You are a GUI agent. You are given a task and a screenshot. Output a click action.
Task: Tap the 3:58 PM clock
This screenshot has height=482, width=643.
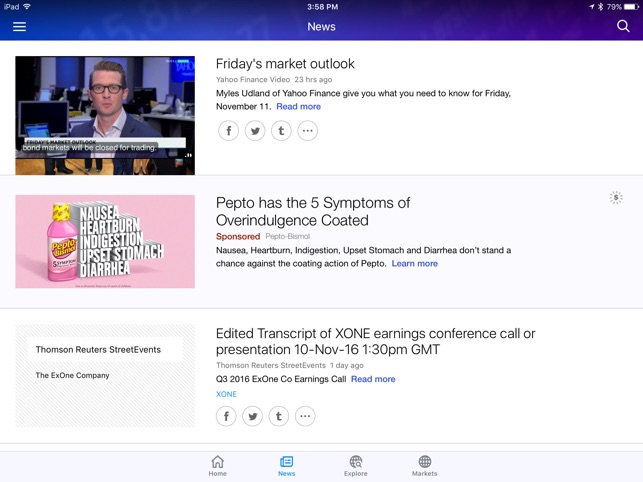pyautogui.click(x=322, y=7)
